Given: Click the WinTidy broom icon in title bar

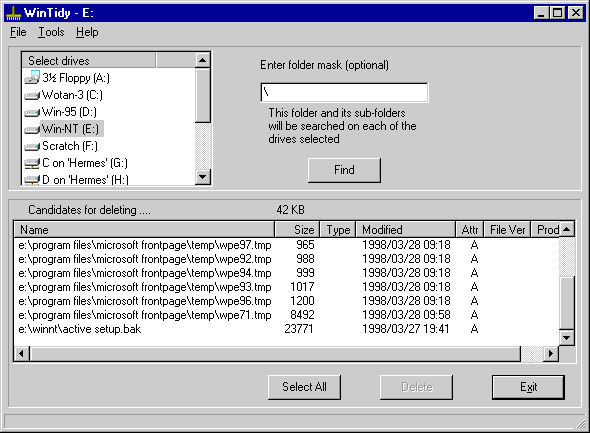Looking at the screenshot, I should tap(14, 13).
